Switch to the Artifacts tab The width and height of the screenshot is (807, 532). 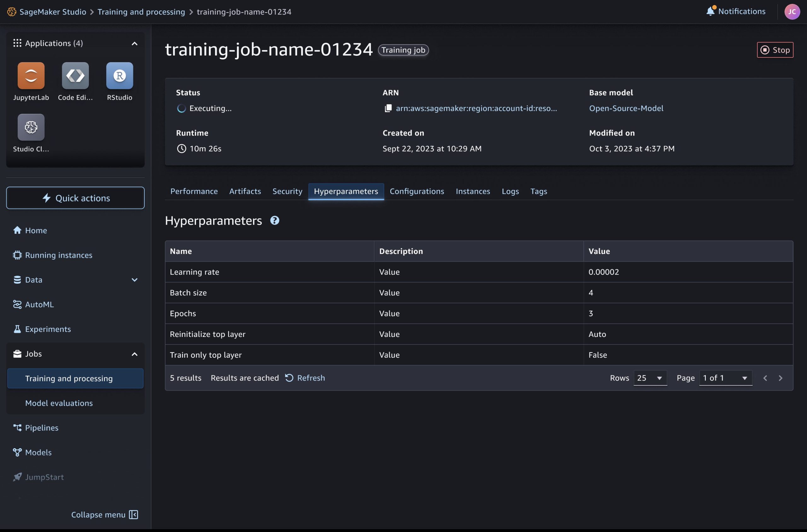(x=245, y=191)
